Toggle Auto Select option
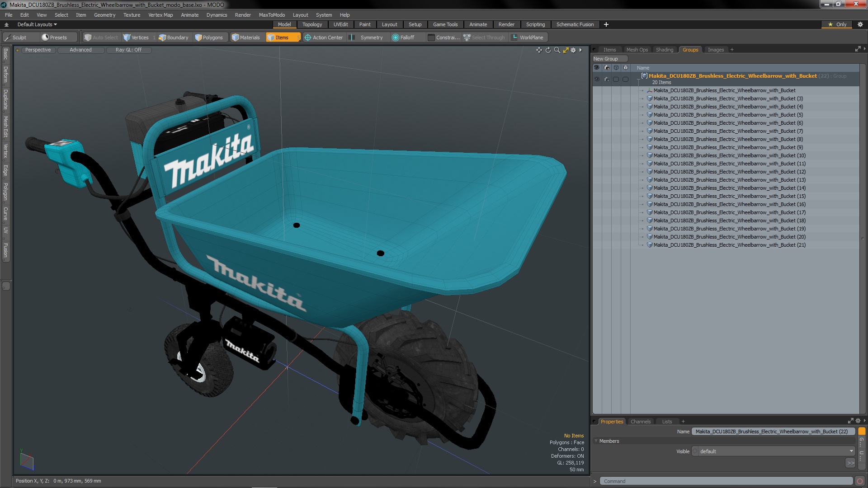This screenshot has height=488, width=868. (101, 38)
